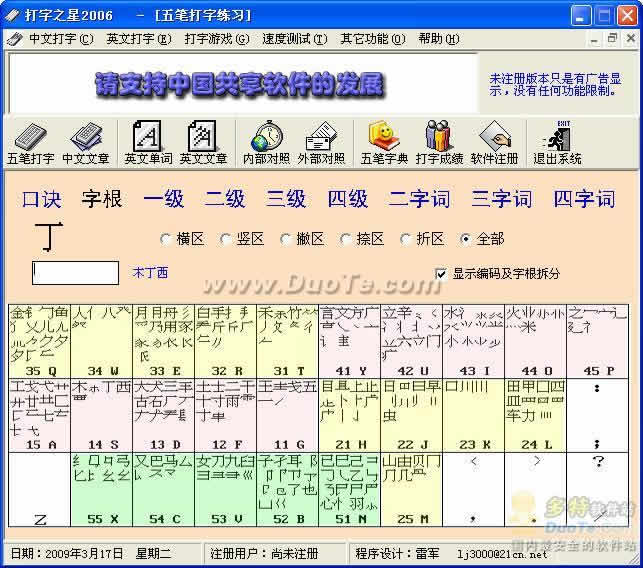Open the 英文文章 practice icon

pyautogui.click(x=203, y=141)
